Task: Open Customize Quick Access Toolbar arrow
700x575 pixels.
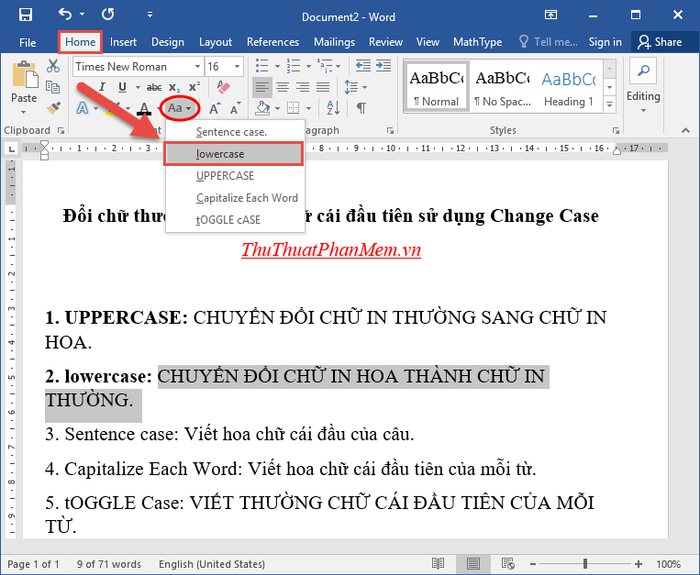Action: point(150,15)
